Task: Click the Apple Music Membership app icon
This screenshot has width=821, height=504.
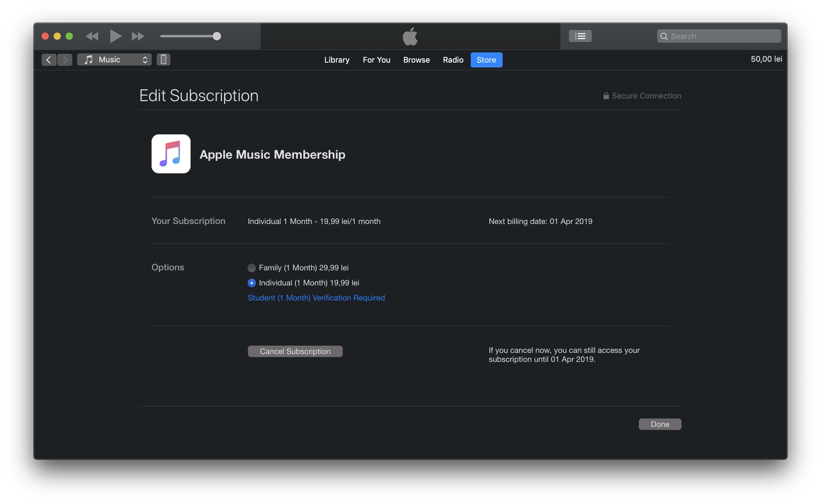Action: click(x=171, y=154)
